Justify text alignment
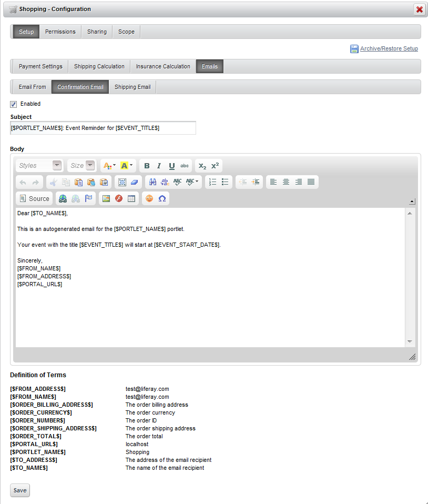Image resolution: width=428 pixels, height=504 pixels. 311,182
